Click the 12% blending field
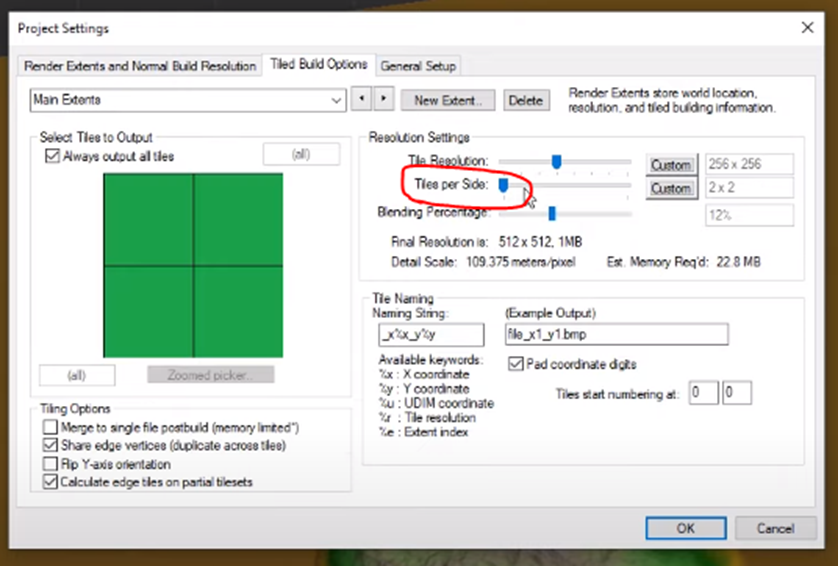This screenshot has height=566, width=838. click(x=749, y=215)
